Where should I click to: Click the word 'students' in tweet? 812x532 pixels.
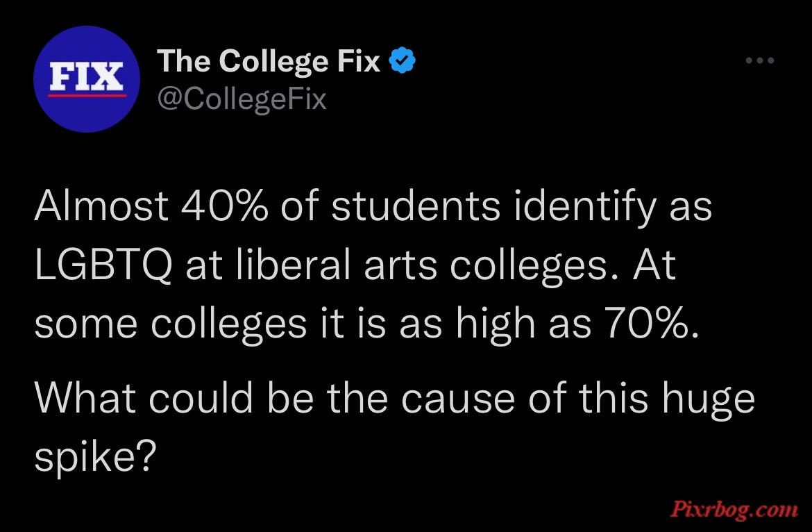[x=416, y=206]
